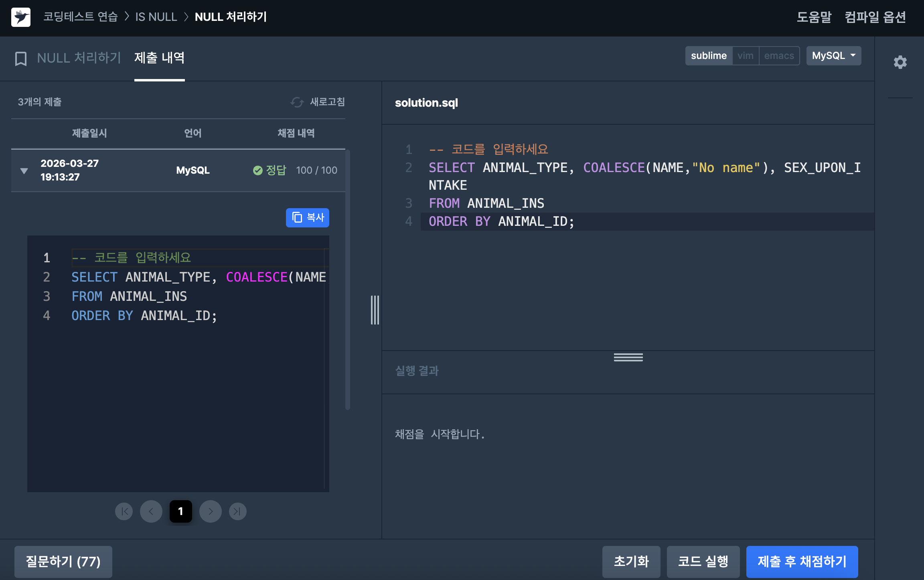Go to first page of submissions

pos(124,511)
